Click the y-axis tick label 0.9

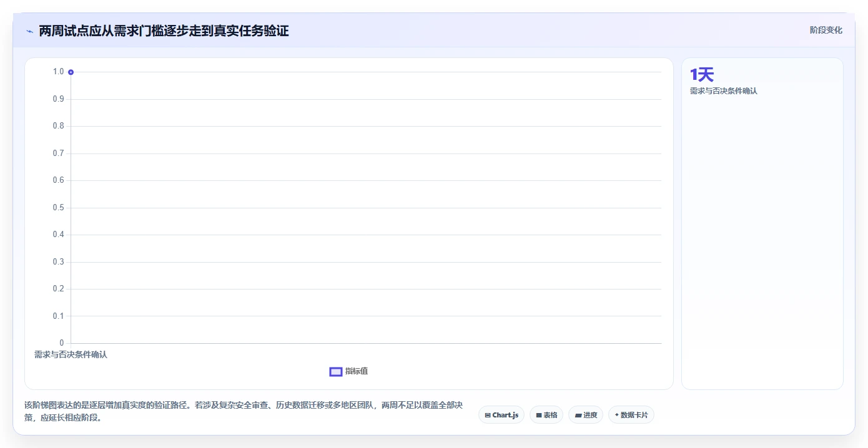58,99
